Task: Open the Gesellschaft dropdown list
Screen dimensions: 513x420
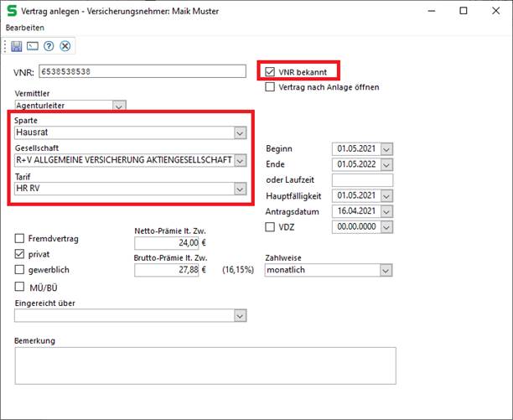Action: (240, 160)
